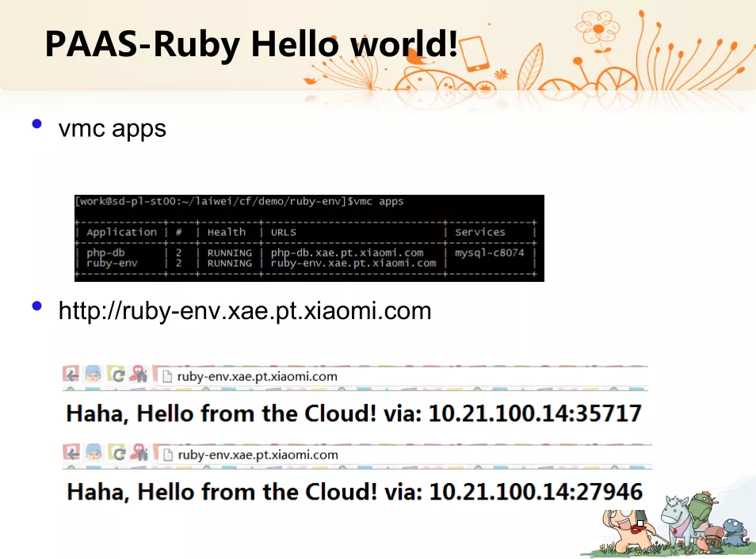This screenshot has width=756, height=559.
Task: Click 'php-db.xae.pt.xiaomi.com' in the terminal table
Action: coord(347,253)
